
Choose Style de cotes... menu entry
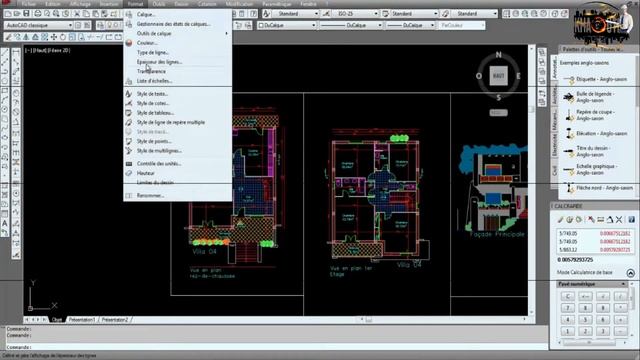tap(178, 103)
